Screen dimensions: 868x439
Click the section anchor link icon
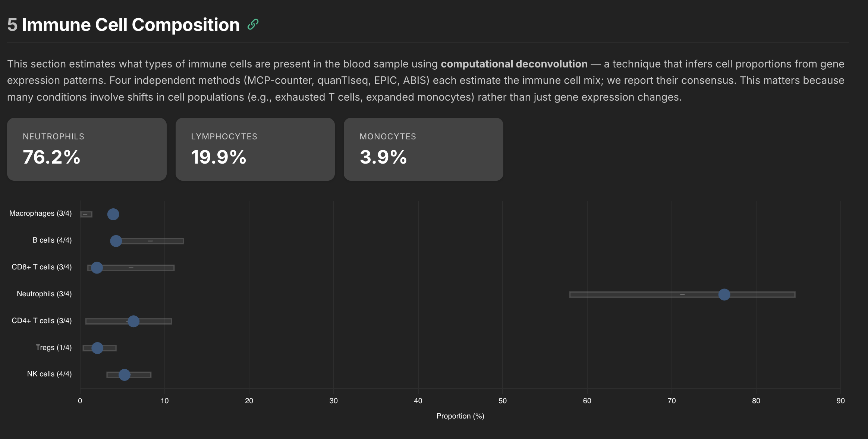253,25
